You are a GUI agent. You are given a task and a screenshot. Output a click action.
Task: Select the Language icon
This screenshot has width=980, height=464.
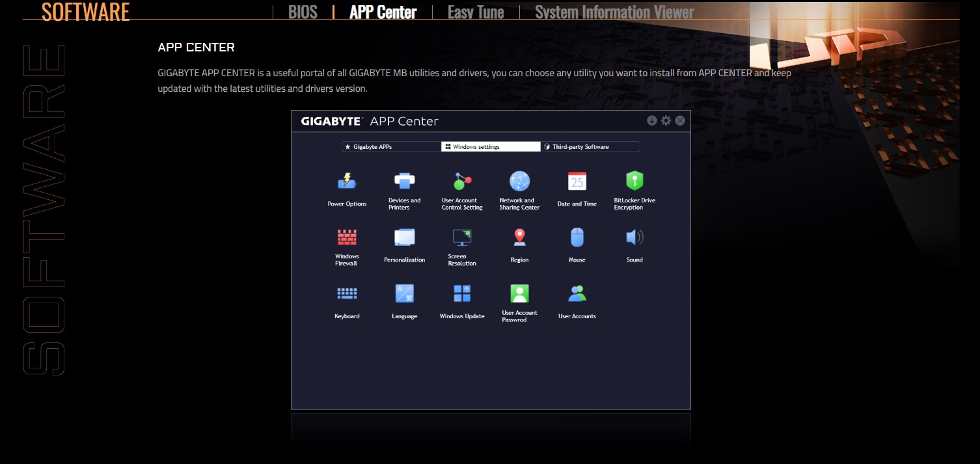coord(404,293)
